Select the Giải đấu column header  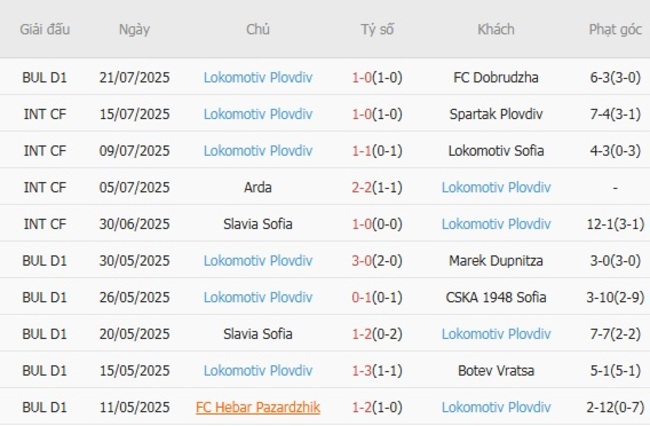pos(45,29)
